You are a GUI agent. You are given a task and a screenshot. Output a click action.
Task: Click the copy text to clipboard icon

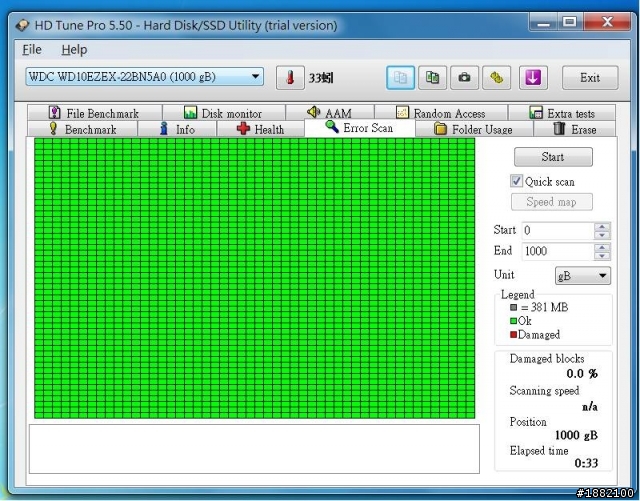click(400, 77)
